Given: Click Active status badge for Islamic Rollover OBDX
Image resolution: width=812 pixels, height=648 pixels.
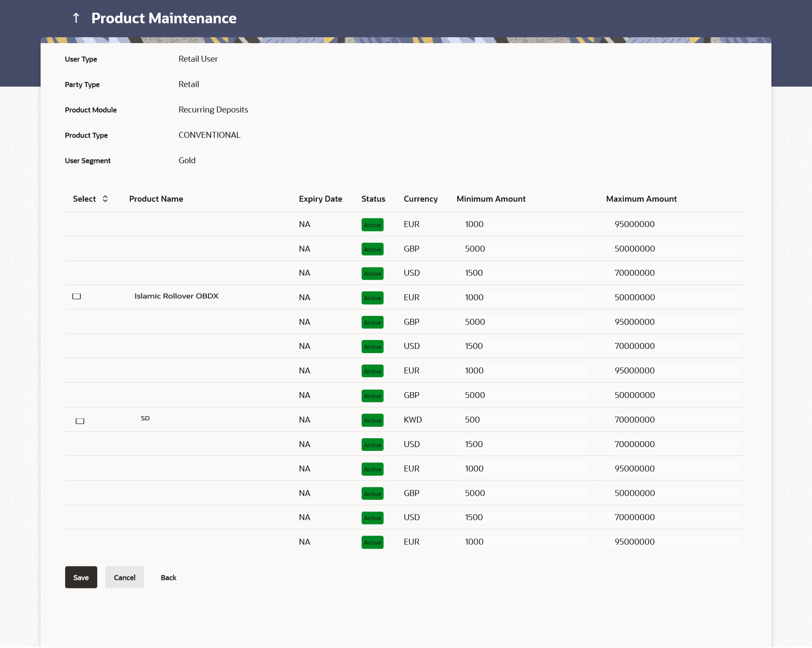Looking at the screenshot, I should coord(372,298).
